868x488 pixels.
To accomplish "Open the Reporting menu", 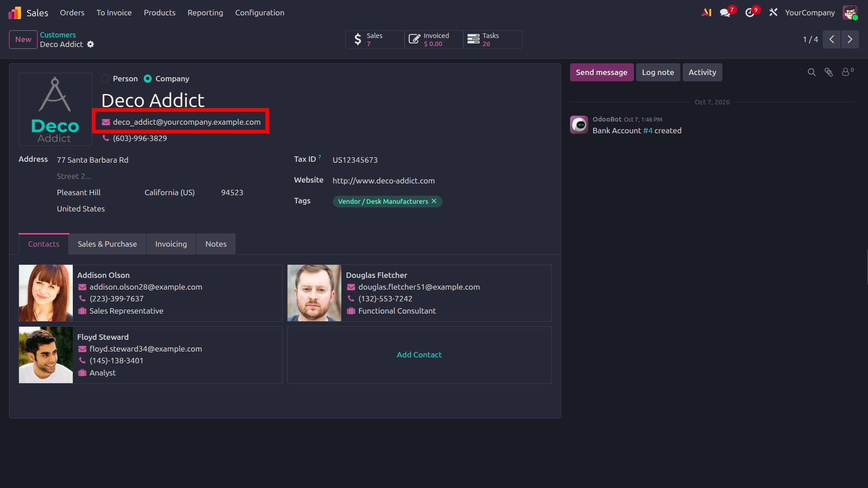I will [x=205, y=13].
